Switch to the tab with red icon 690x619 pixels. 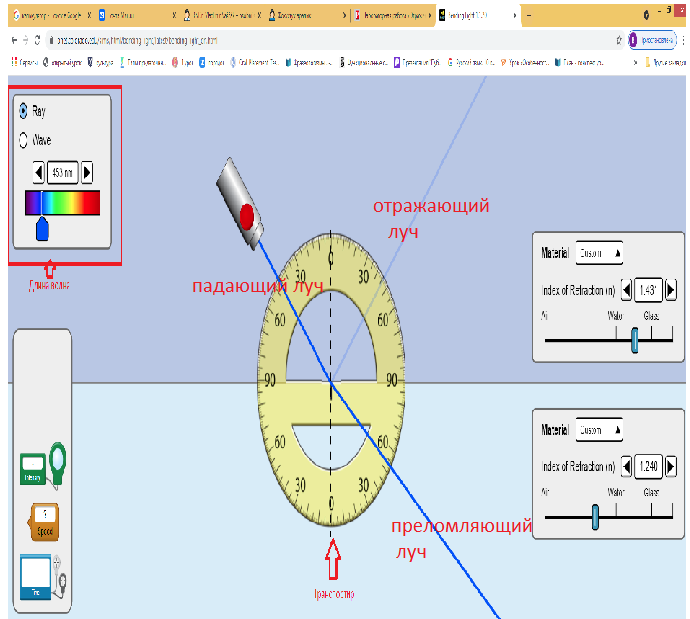[x=393, y=15]
